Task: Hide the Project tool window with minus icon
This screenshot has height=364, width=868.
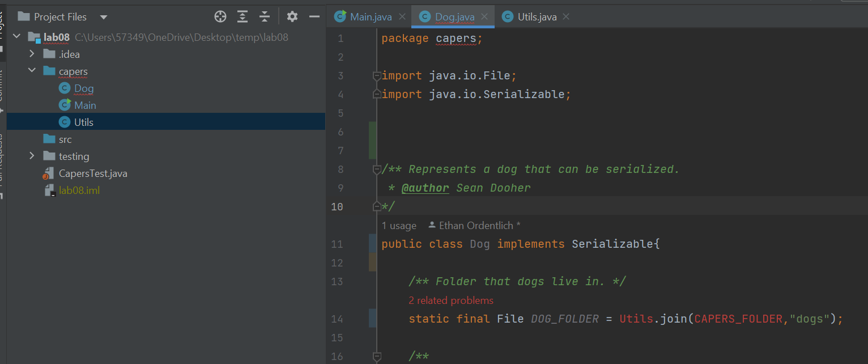Action: [314, 16]
